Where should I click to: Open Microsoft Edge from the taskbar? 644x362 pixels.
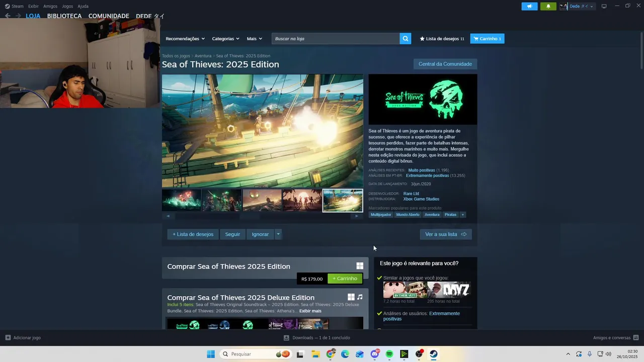coord(345,354)
